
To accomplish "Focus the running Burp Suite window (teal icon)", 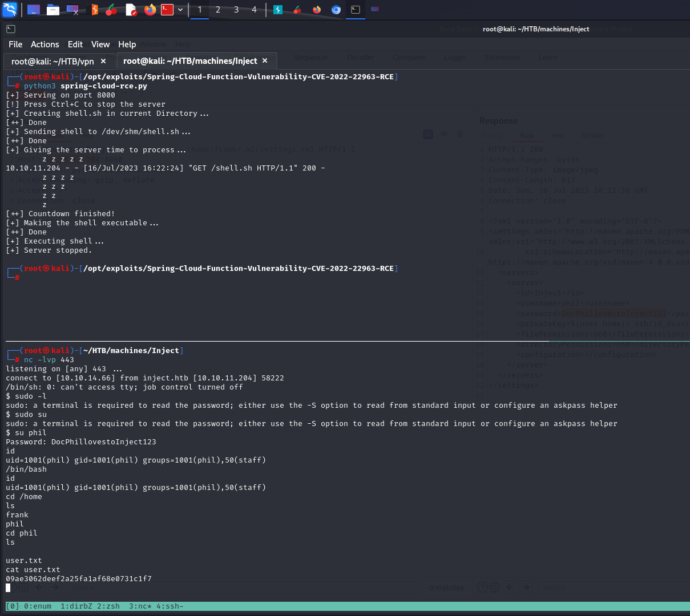I will [x=278, y=10].
